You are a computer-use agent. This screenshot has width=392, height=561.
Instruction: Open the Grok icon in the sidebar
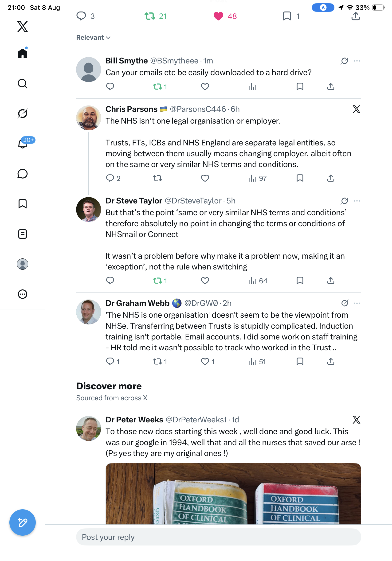[x=23, y=114]
